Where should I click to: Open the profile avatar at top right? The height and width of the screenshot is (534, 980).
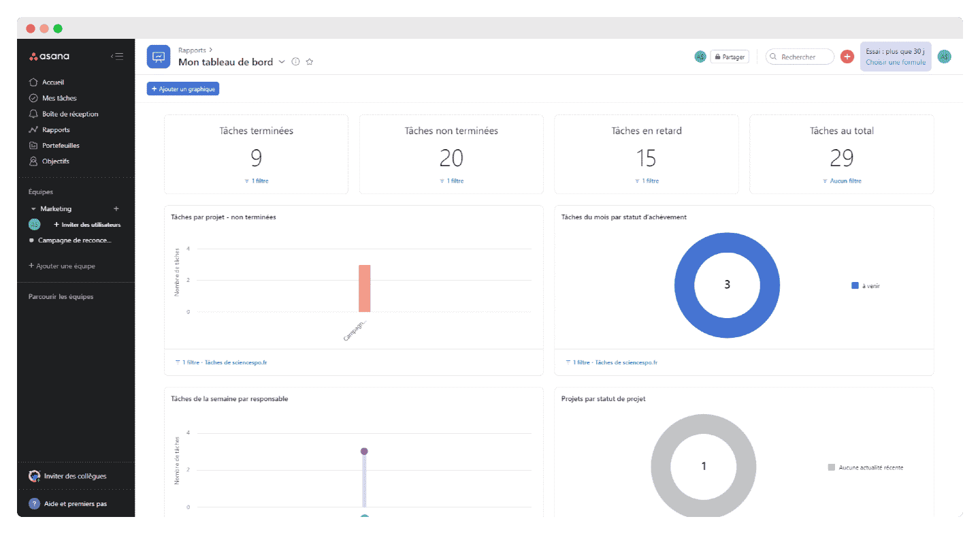pos(944,57)
